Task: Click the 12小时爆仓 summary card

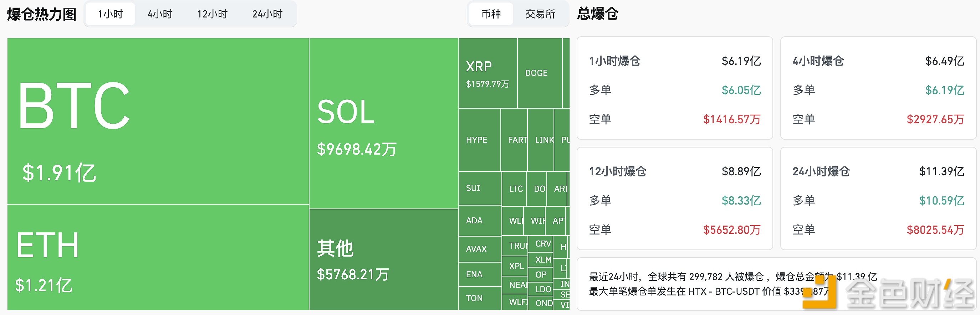Action: (x=674, y=198)
